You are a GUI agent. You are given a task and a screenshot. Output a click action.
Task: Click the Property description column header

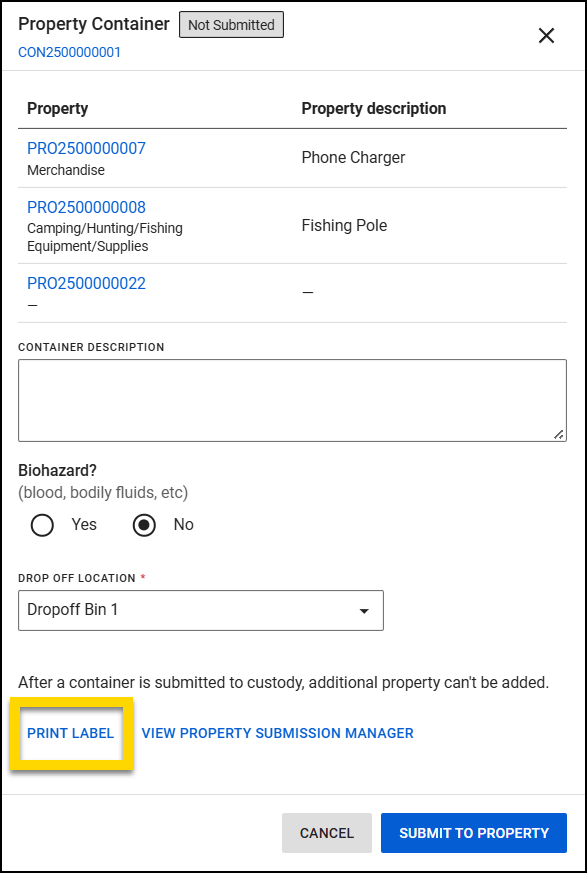pyautogui.click(x=374, y=108)
